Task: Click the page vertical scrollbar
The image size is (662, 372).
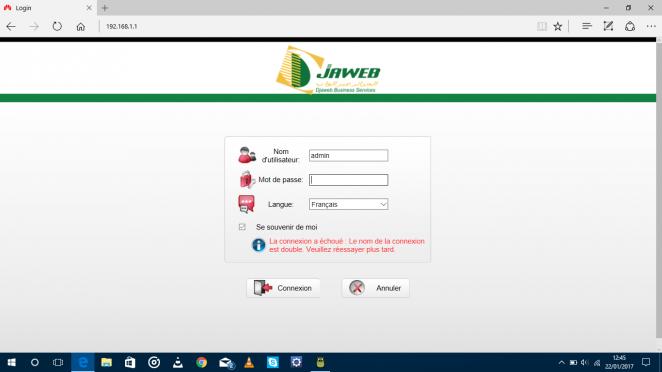Action: pos(659,189)
